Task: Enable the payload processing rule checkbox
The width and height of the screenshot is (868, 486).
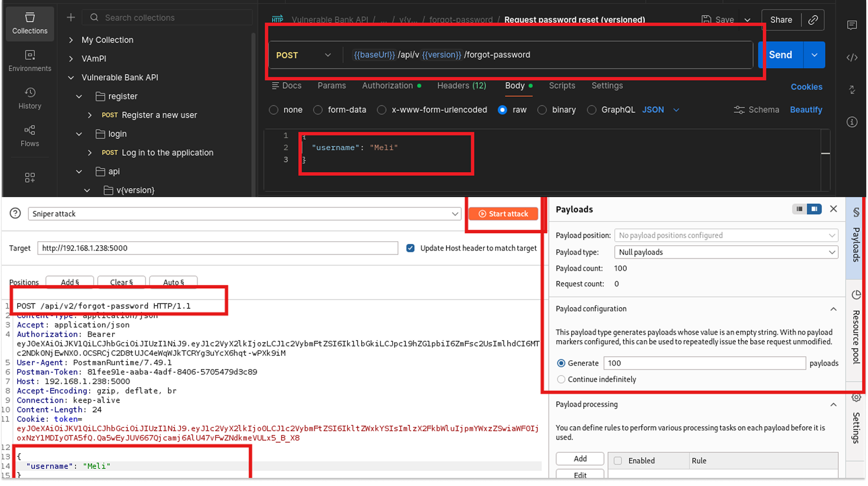Action: click(x=617, y=461)
